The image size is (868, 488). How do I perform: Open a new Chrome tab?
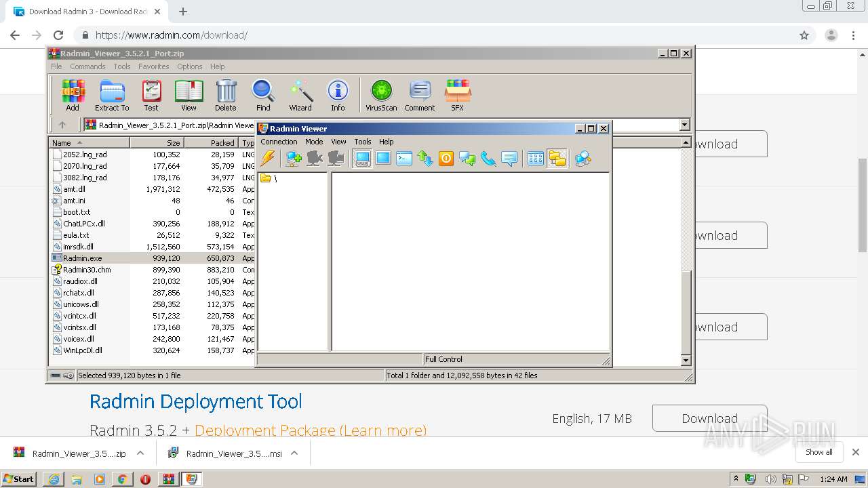[182, 12]
